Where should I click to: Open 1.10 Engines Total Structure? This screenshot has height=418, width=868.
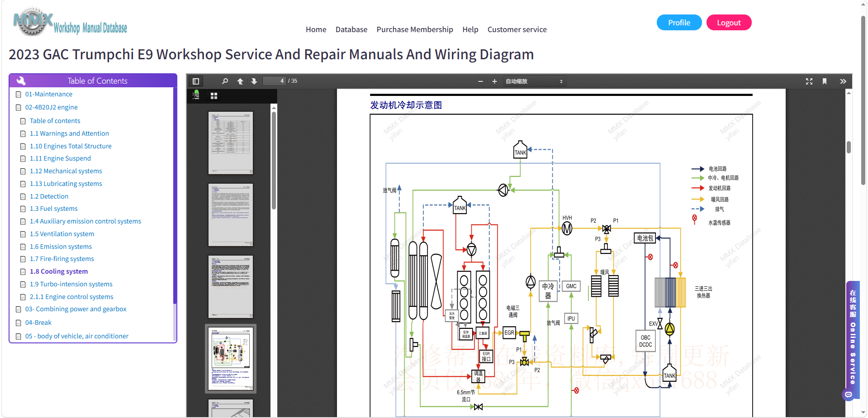pos(71,146)
